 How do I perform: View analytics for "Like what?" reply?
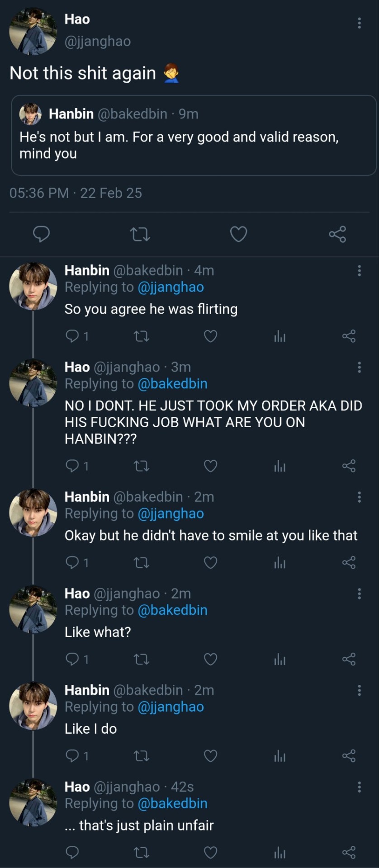(280, 660)
